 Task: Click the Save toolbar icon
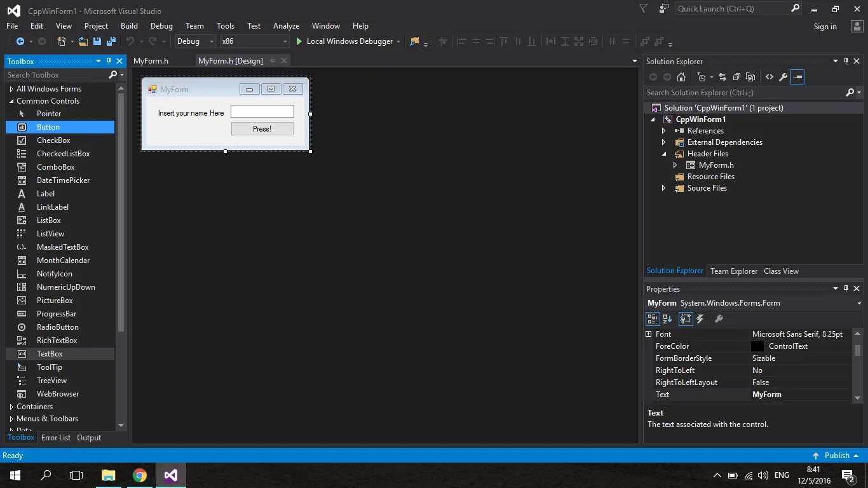coord(97,41)
